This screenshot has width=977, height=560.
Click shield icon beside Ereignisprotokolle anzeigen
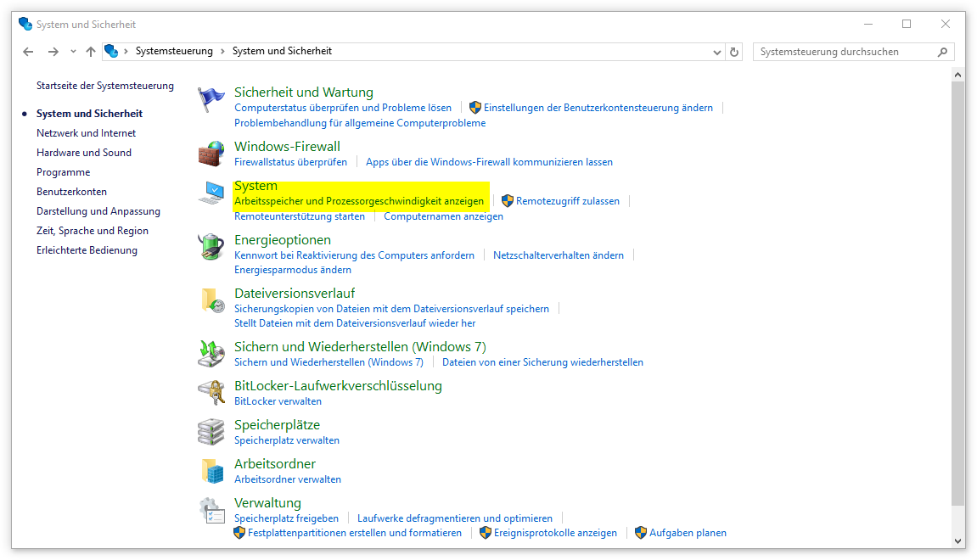pyautogui.click(x=486, y=533)
